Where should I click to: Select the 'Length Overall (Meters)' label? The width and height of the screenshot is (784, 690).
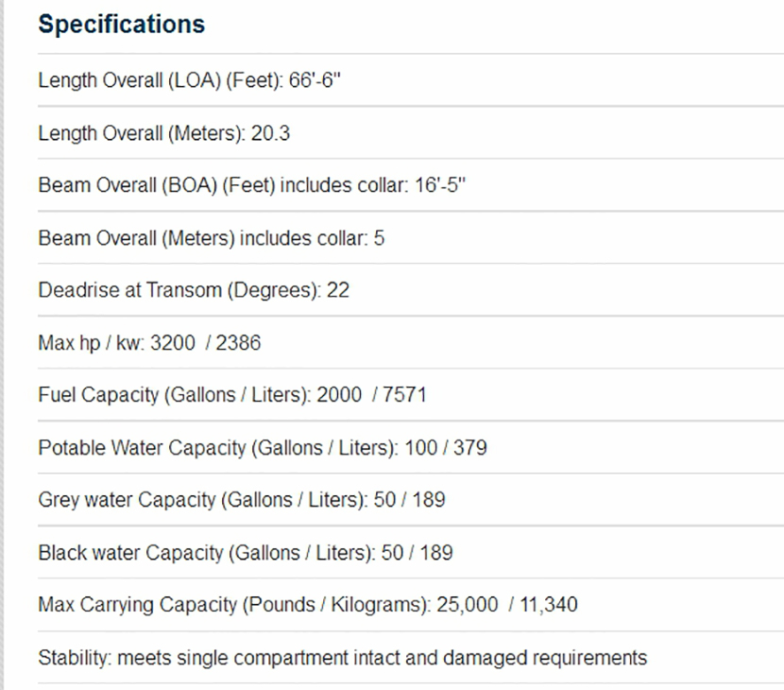(142, 133)
